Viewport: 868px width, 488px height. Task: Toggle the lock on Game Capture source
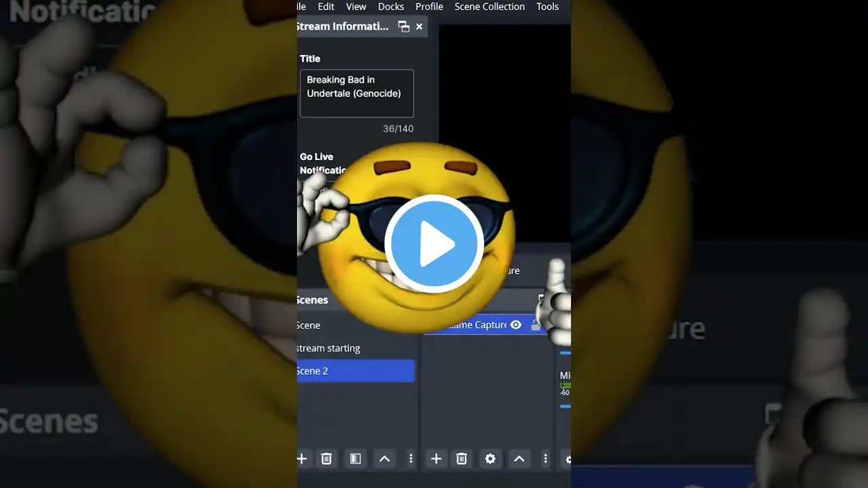(x=536, y=325)
